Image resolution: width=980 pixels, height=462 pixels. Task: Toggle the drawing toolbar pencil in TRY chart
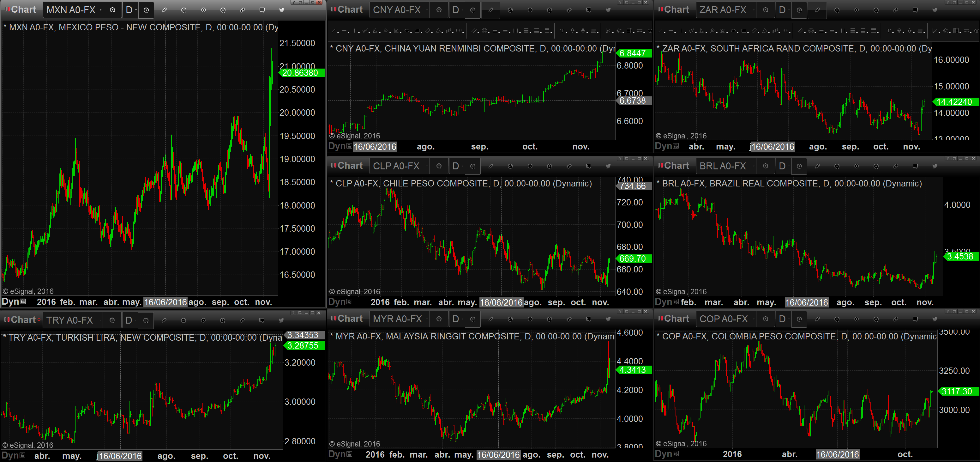coord(164,320)
